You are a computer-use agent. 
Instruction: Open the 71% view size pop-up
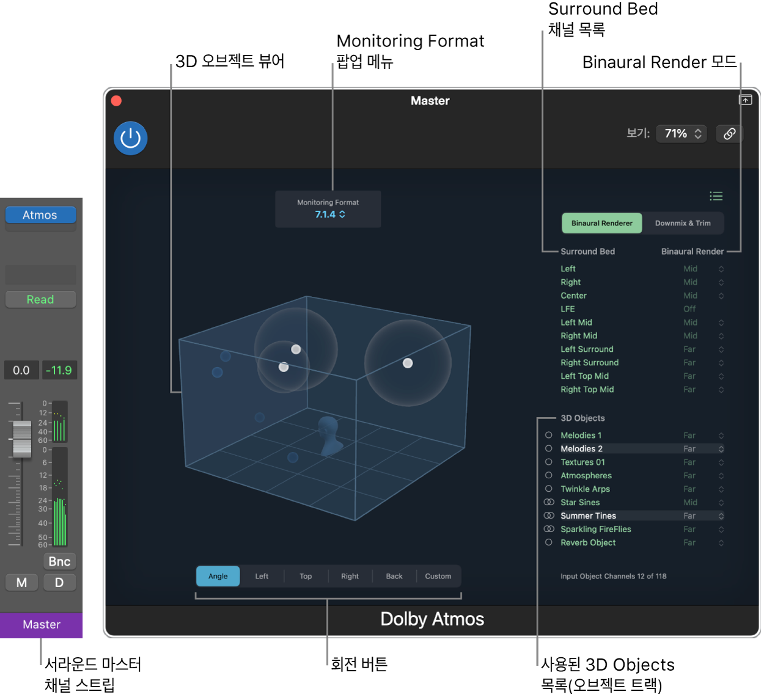pyautogui.click(x=682, y=134)
